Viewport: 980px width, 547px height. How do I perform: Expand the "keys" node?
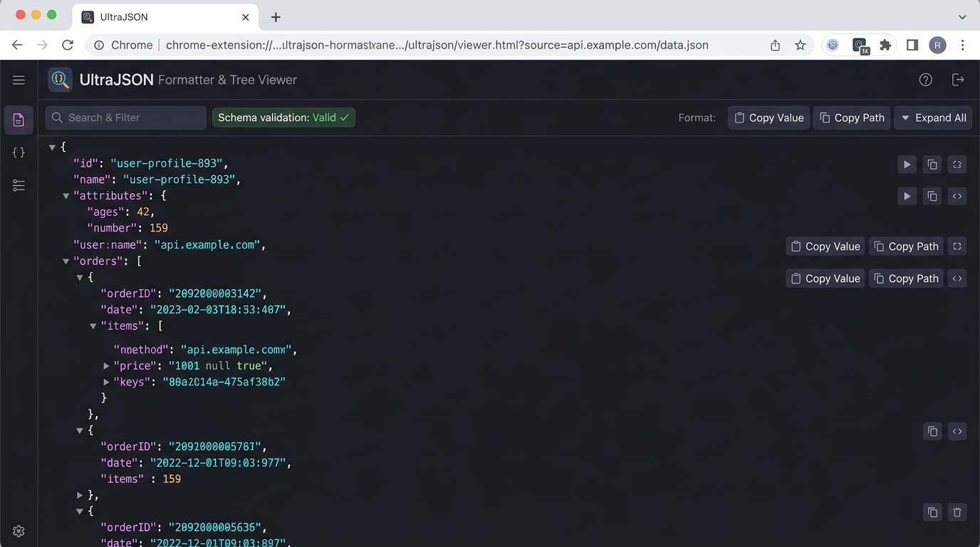[106, 382]
